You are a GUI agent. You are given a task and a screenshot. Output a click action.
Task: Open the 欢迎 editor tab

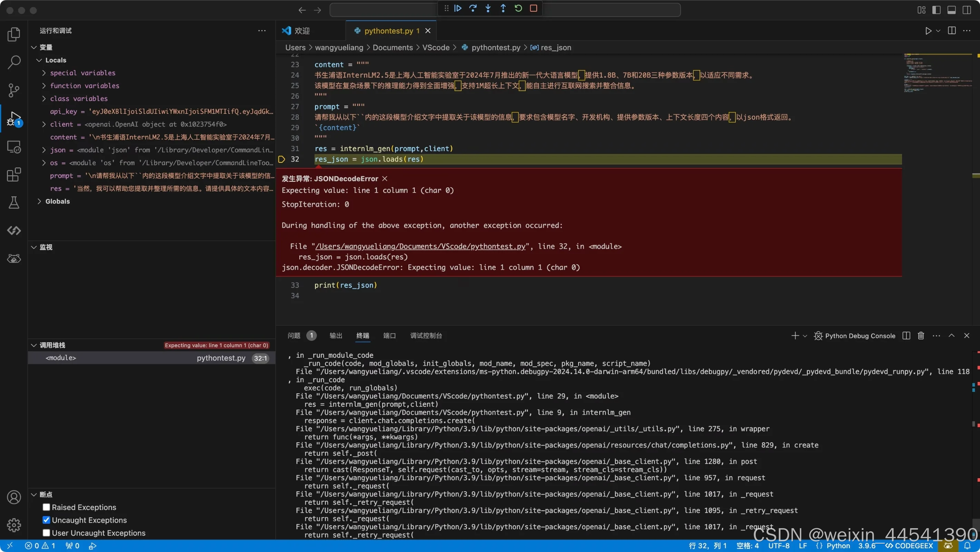[x=302, y=30]
